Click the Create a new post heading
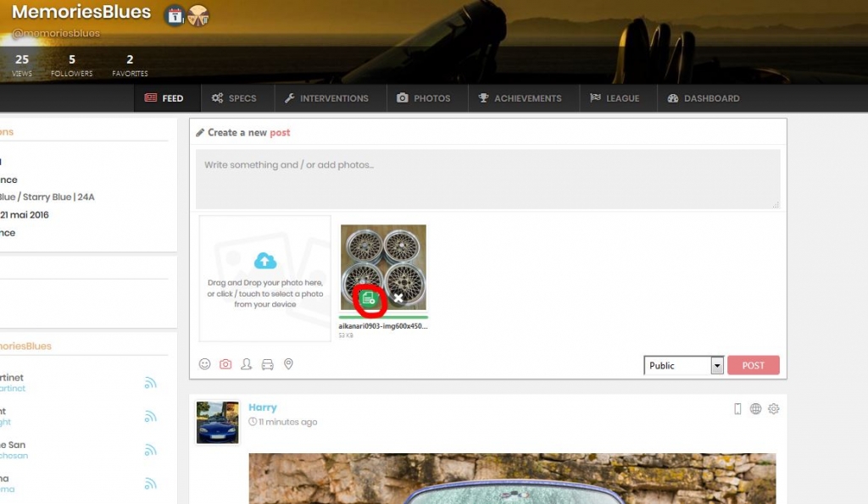 (248, 132)
